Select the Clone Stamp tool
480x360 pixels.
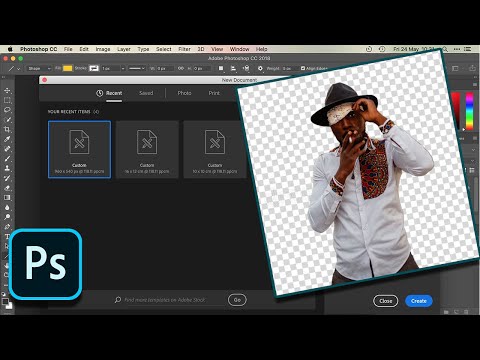7,168
